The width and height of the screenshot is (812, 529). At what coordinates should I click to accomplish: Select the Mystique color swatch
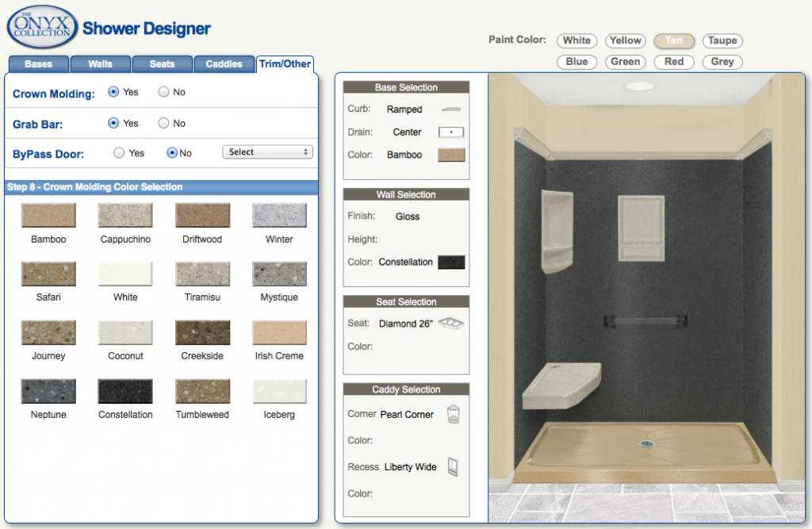click(279, 274)
